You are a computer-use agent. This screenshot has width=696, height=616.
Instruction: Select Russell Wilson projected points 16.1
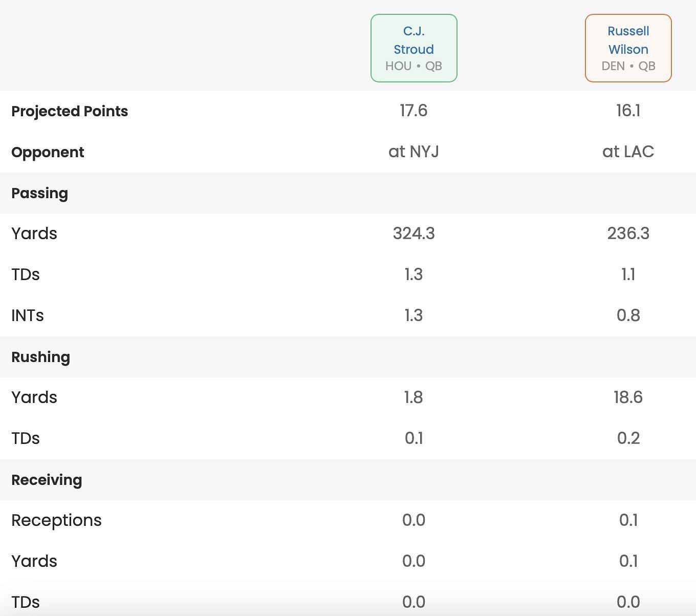[x=628, y=111]
